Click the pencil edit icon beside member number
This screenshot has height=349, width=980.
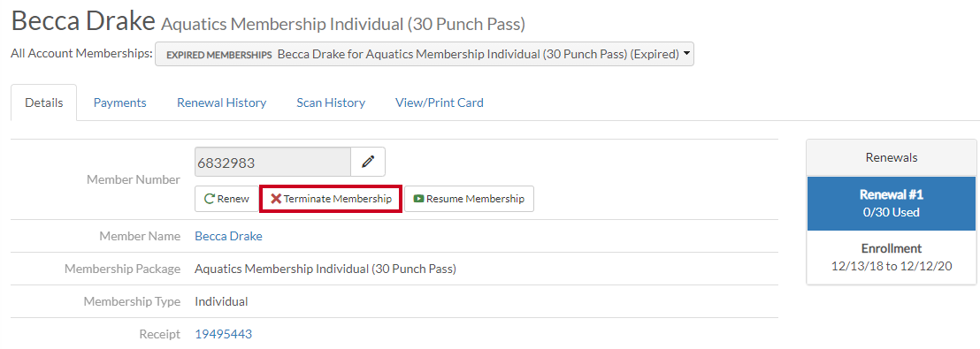click(368, 162)
